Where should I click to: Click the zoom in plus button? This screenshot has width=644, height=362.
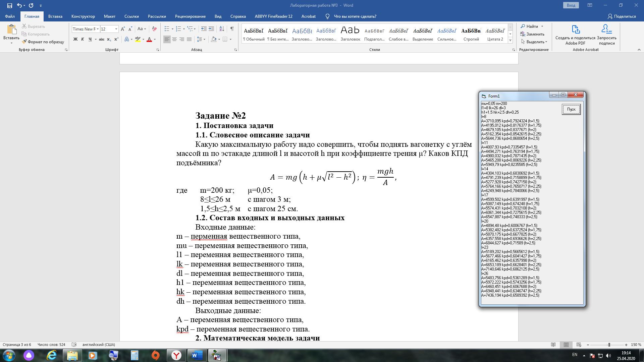click(626, 345)
